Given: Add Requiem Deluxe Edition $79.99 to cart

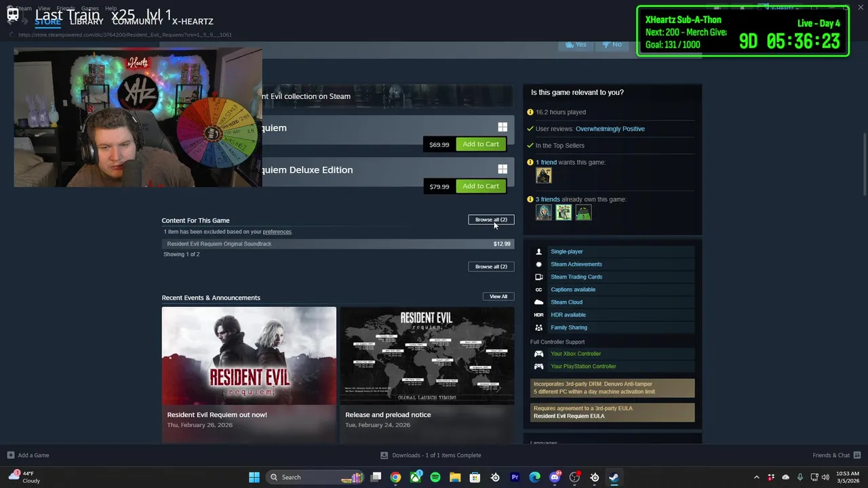Looking at the screenshot, I should tap(481, 186).
